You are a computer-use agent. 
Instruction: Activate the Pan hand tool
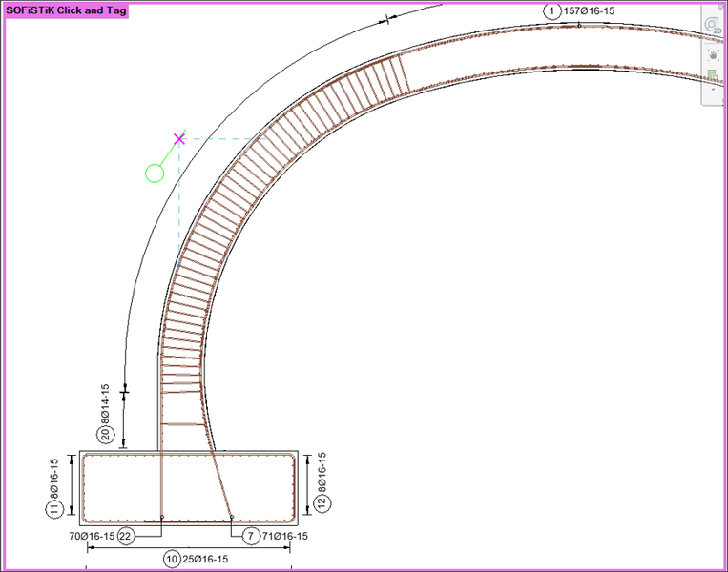pyautogui.click(x=713, y=54)
